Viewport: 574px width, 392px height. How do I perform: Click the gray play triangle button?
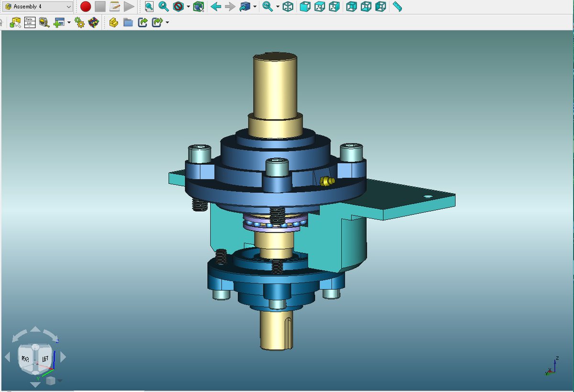pos(129,7)
